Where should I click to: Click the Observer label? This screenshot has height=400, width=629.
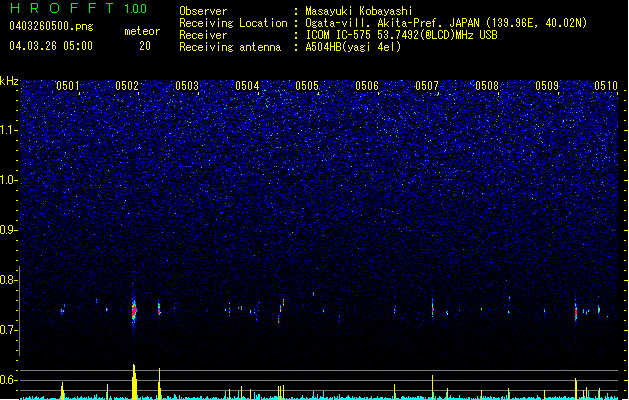203,11
